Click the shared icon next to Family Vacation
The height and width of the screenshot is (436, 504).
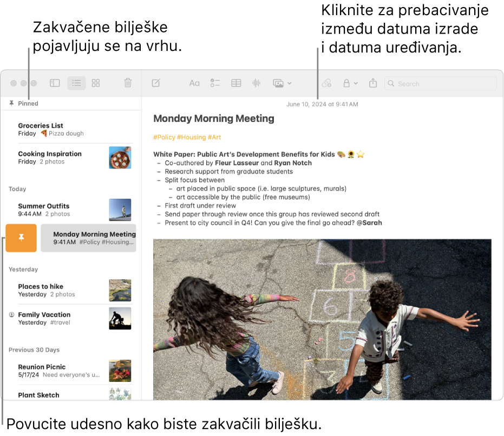click(11, 314)
